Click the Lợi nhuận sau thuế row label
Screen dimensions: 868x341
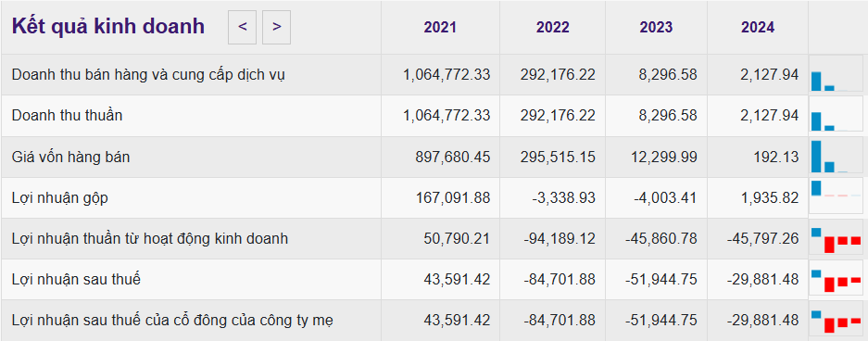point(76,280)
